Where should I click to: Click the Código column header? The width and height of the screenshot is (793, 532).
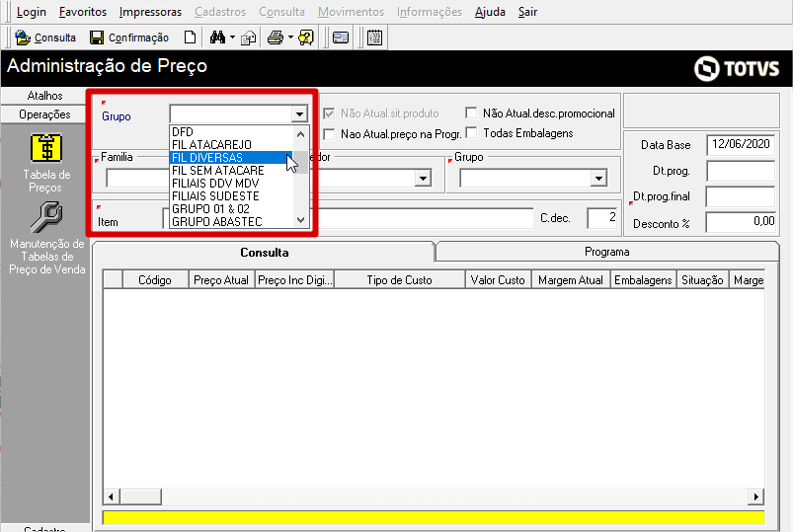[x=155, y=279]
